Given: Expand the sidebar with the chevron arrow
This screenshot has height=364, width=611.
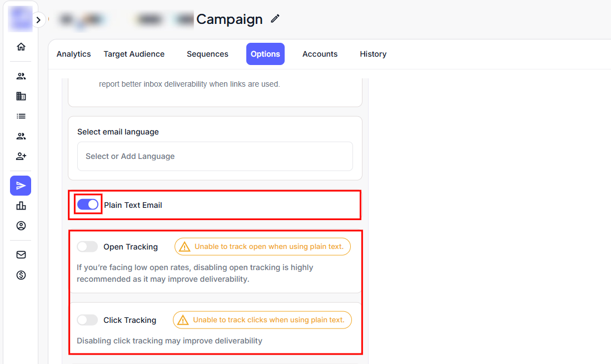Looking at the screenshot, I should pos(38,20).
